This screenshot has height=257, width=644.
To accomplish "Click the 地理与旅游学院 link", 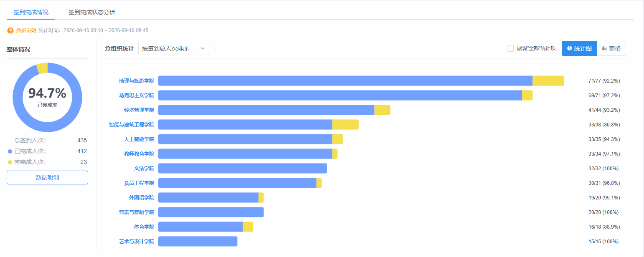I will [x=137, y=81].
